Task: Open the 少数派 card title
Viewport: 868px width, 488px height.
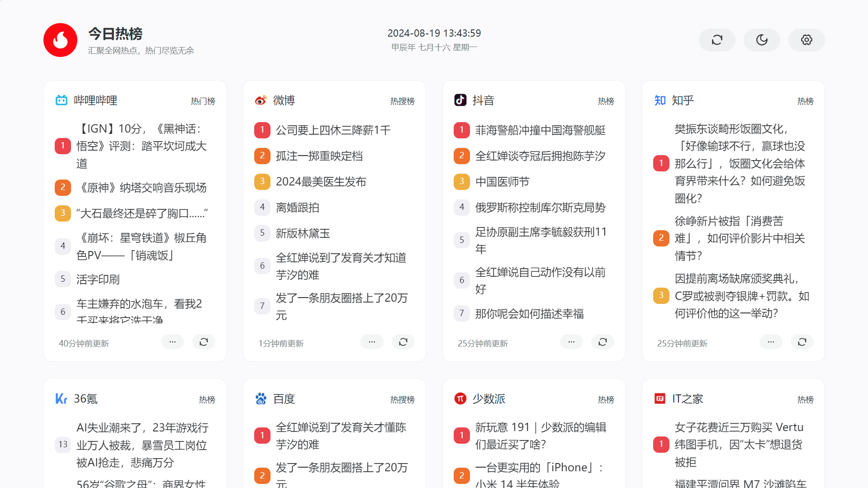Action: (x=489, y=399)
